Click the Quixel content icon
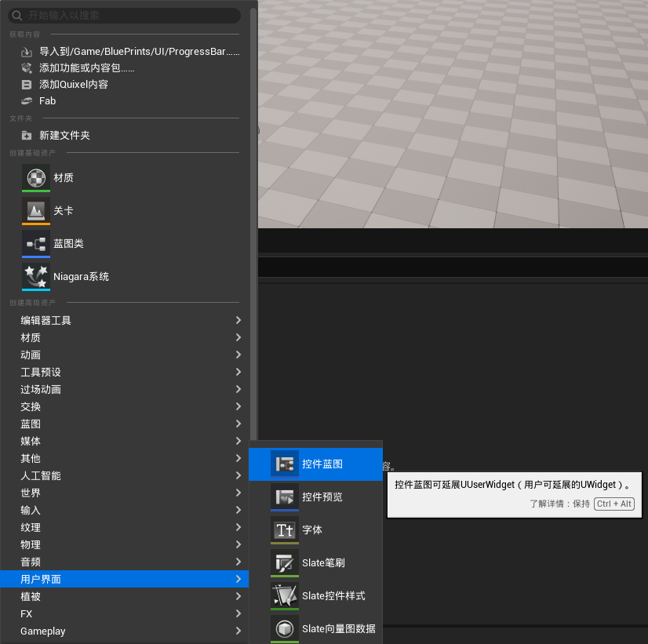The height and width of the screenshot is (644, 648). coord(27,85)
